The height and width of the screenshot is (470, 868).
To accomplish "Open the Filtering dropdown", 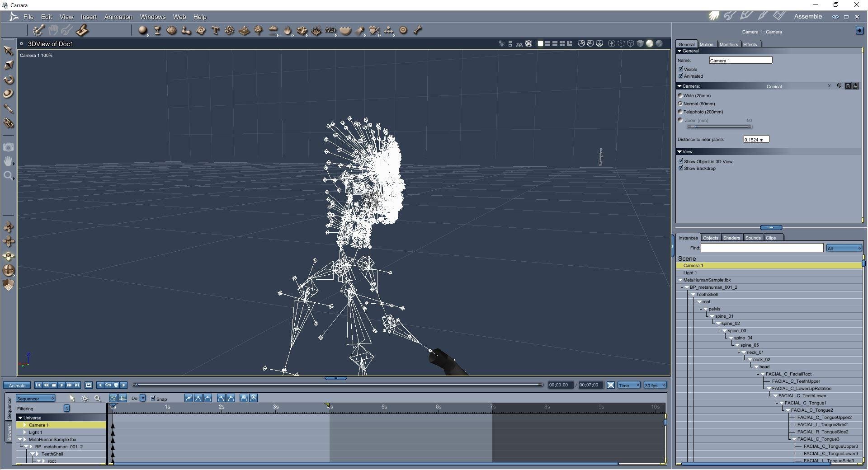I will point(66,409).
